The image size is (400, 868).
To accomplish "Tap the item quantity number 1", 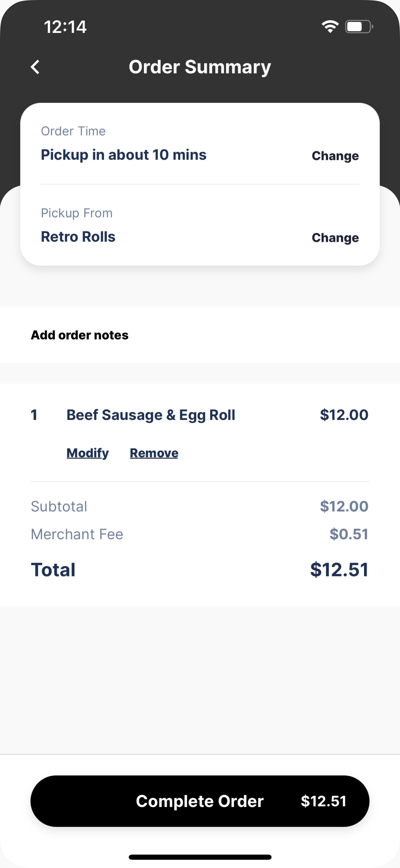I will (x=34, y=415).
